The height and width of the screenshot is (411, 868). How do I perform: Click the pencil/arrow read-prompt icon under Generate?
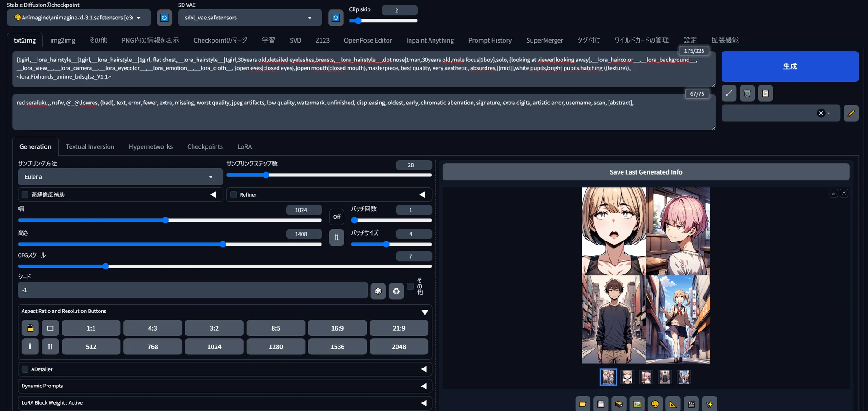[729, 94]
